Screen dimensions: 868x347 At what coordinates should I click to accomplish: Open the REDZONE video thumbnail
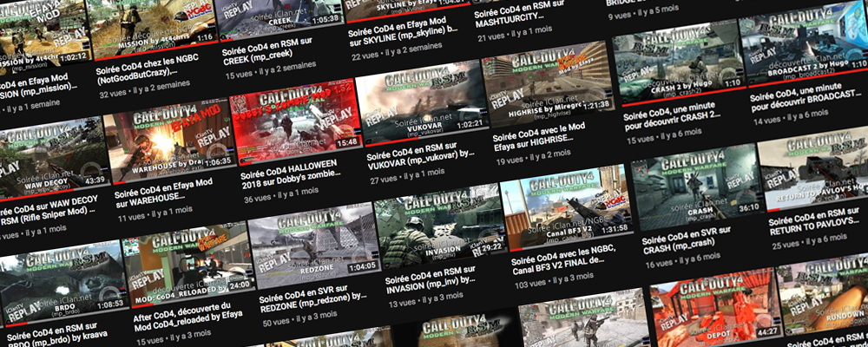[x=313, y=246]
